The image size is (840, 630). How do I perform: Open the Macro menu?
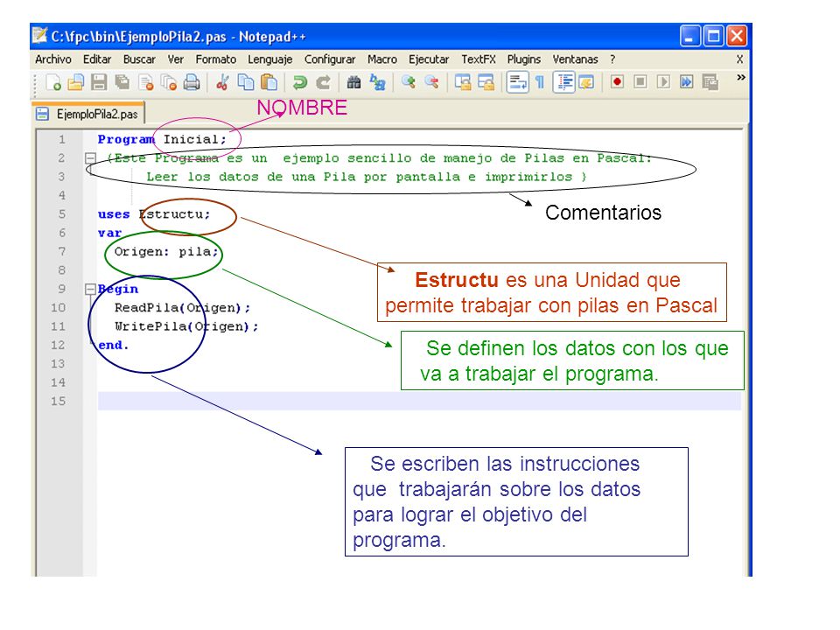click(382, 59)
